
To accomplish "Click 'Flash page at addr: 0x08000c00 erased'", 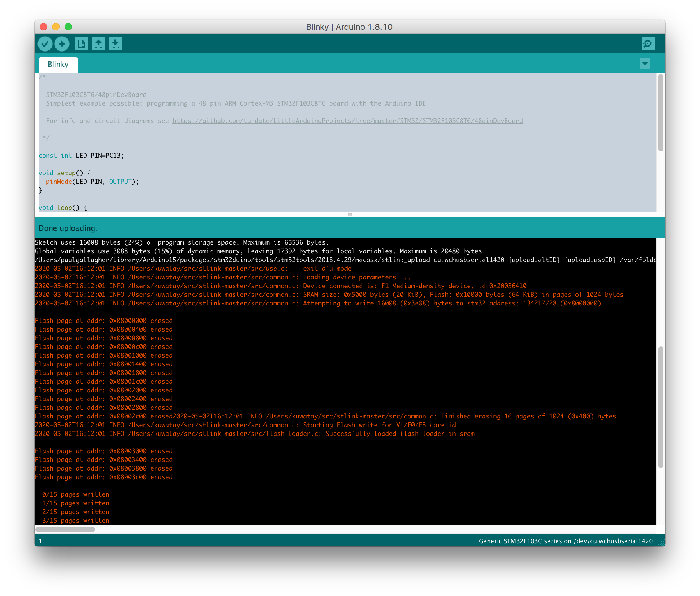I will 104,347.
